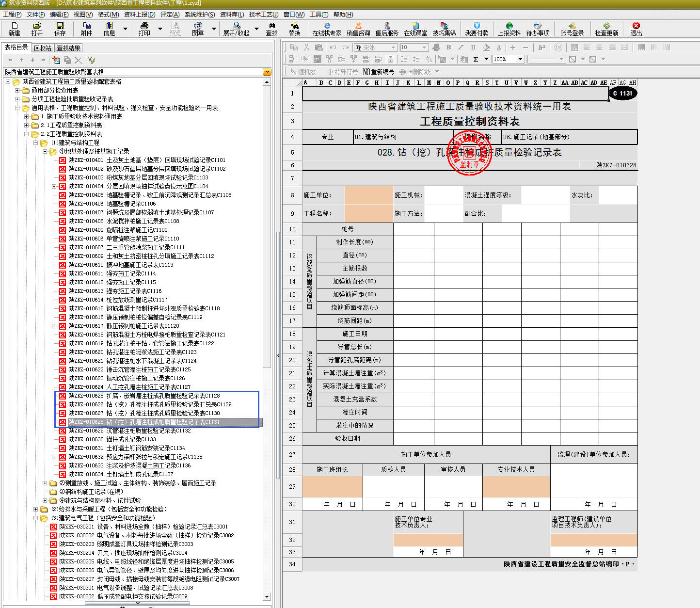Click the 施工单位 orange input cell
This screenshot has height=608, width=700.
click(x=368, y=195)
